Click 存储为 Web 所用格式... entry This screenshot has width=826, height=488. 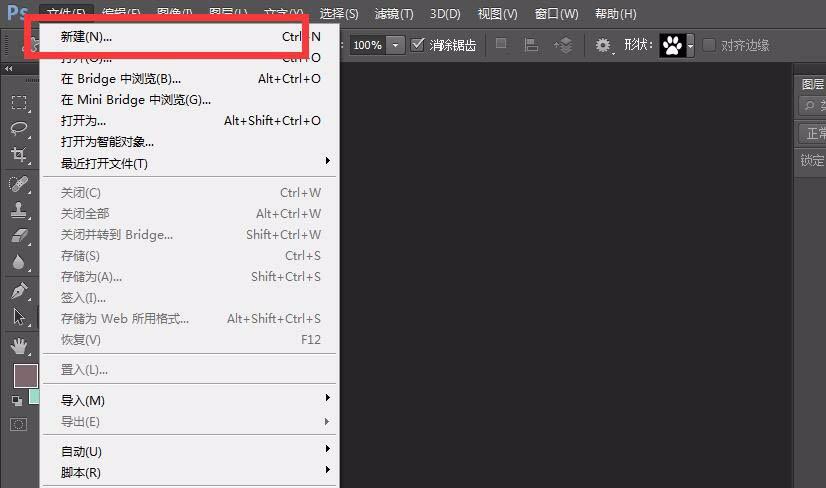[191, 319]
